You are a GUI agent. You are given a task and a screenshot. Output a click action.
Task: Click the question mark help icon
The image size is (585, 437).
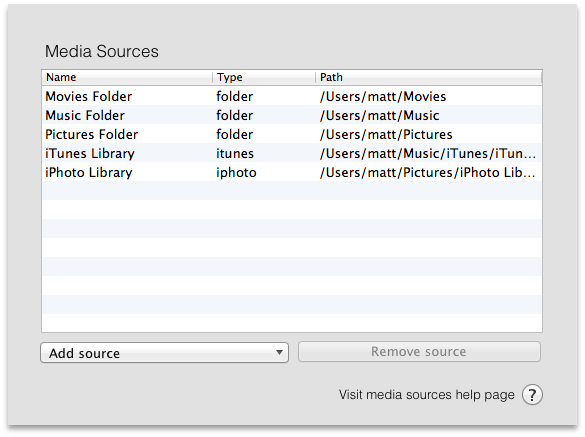pos(532,394)
